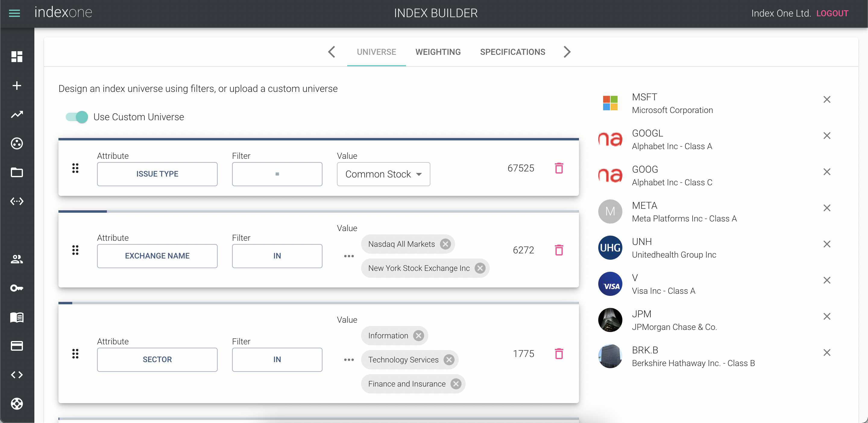Screen dimensions: 868x423
Task: Click the IN filter for SECTOR
Action: point(277,359)
